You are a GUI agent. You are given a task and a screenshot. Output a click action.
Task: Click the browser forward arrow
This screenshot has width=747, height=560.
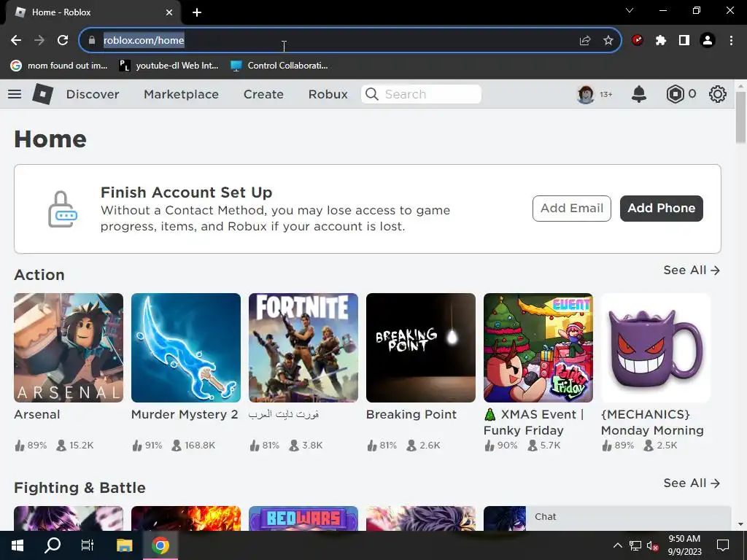[x=39, y=41]
